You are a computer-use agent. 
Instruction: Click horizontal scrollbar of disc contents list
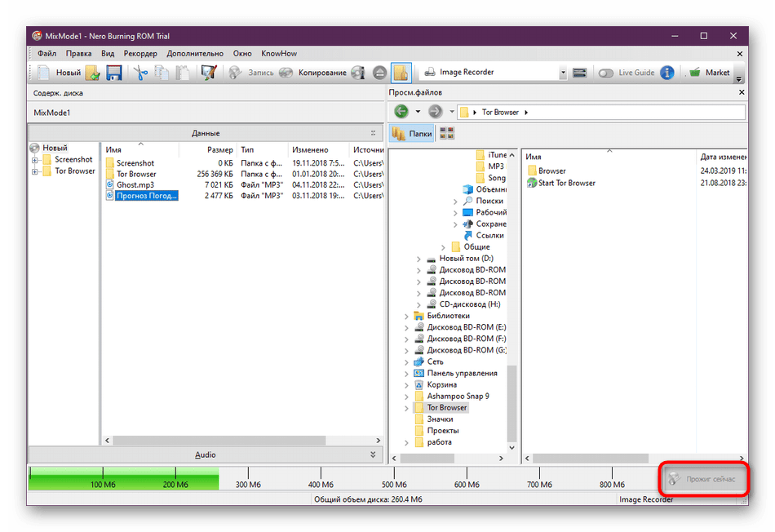219,440
